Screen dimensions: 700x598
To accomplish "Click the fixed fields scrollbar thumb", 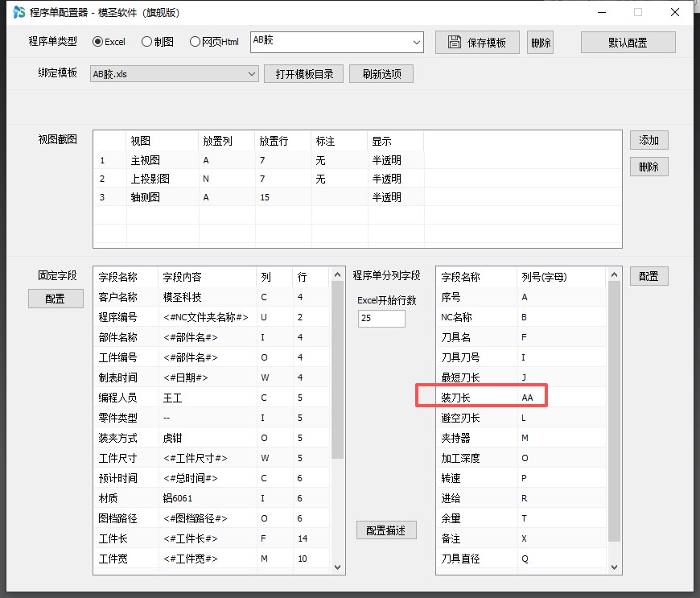I will [x=337, y=369].
